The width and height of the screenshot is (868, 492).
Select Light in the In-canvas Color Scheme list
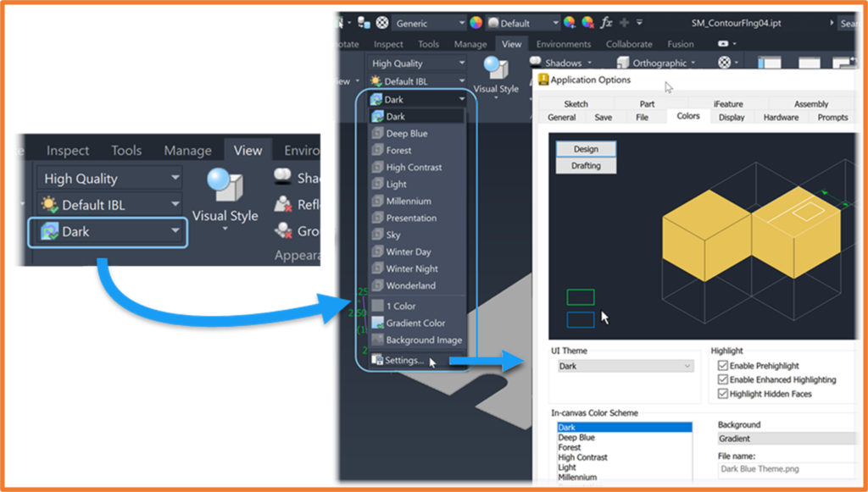(x=625, y=467)
